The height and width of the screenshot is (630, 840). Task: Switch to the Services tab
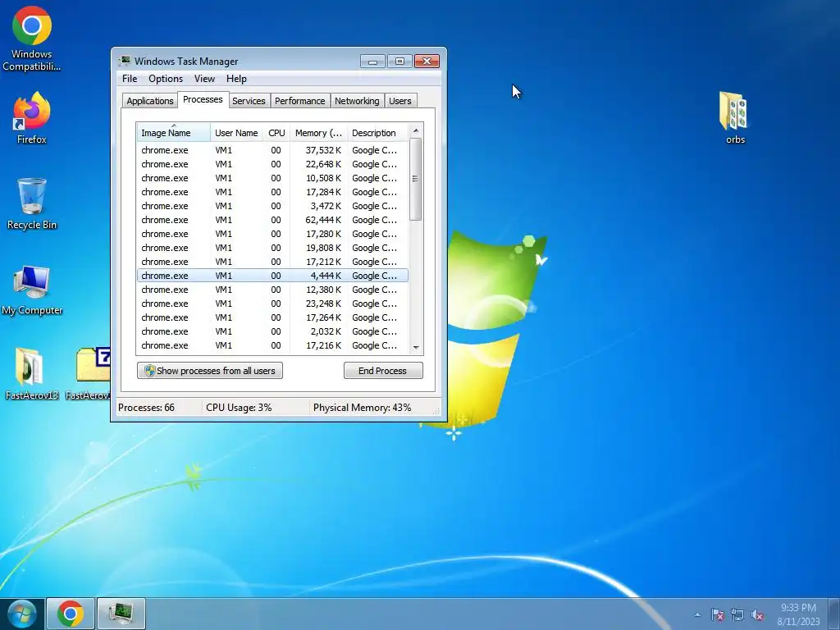point(249,101)
